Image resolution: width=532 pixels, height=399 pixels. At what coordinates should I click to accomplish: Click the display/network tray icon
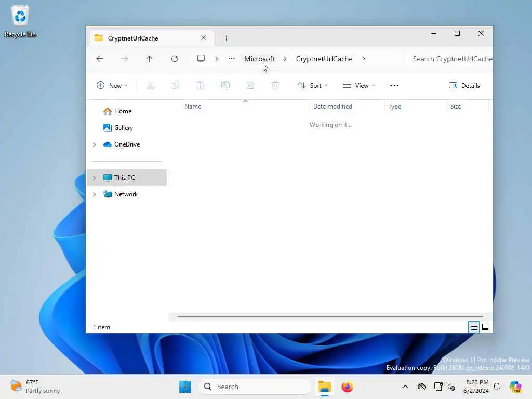click(438, 387)
